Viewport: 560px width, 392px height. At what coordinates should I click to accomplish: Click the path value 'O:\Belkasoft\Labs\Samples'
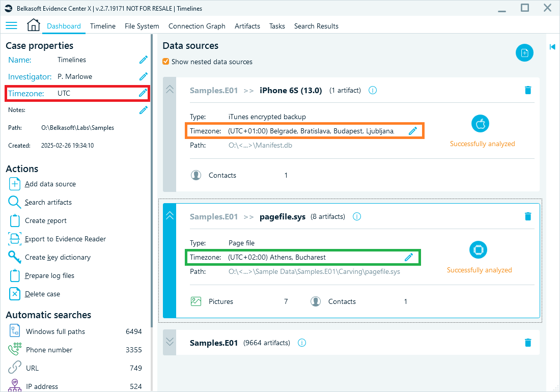coord(77,127)
